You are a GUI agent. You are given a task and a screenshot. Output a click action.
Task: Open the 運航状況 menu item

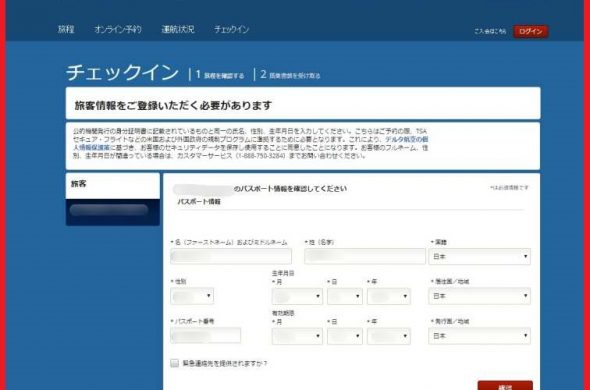tap(178, 29)
